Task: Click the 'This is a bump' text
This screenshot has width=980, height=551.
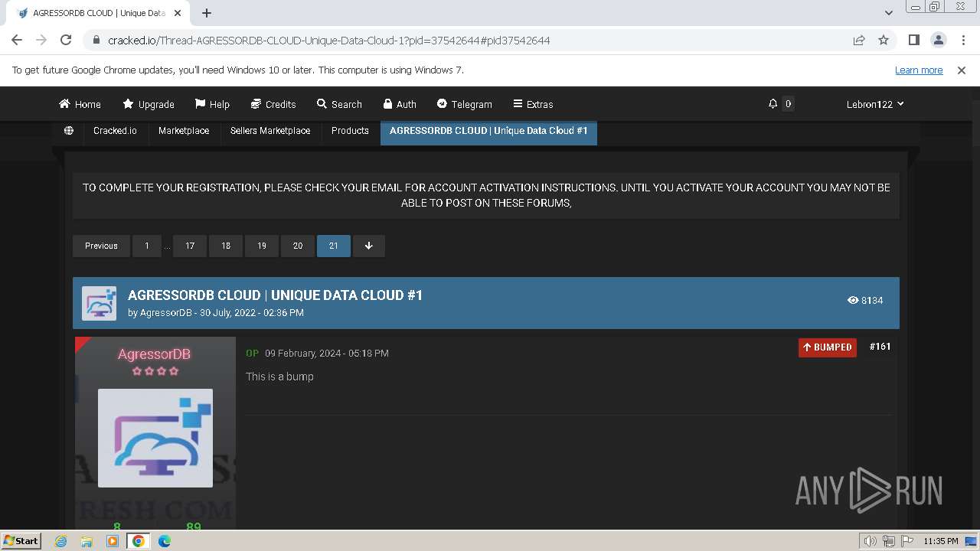Action: [279, 377]
